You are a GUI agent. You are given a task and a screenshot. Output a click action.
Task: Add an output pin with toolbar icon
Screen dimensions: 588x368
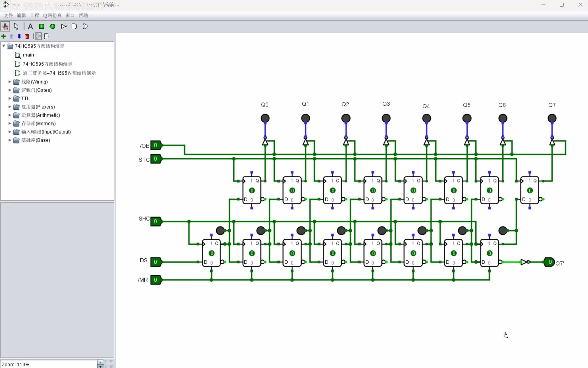pyautogui.click(x=52, y=26)
